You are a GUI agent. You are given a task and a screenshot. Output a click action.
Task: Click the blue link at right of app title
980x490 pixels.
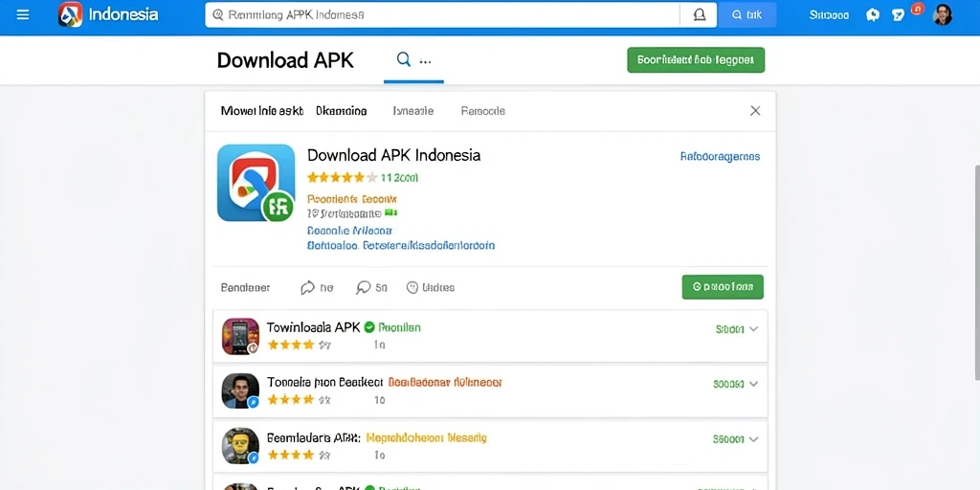(x=720, y=156)
